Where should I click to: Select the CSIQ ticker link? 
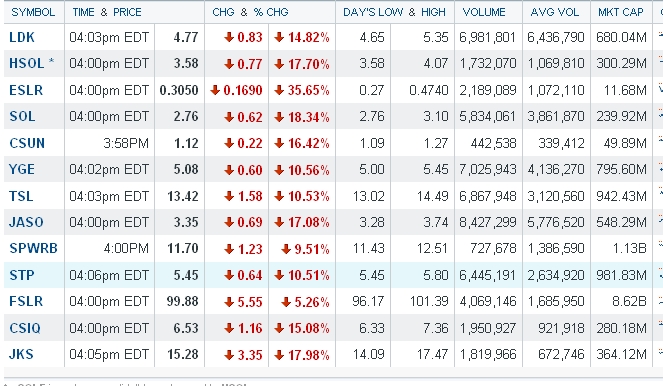click(x=25, y=328)
